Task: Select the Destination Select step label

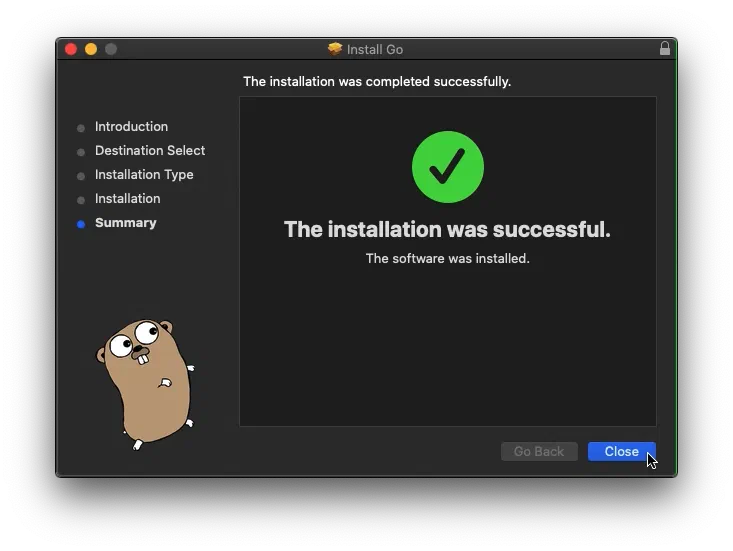Action: (150, 151)
